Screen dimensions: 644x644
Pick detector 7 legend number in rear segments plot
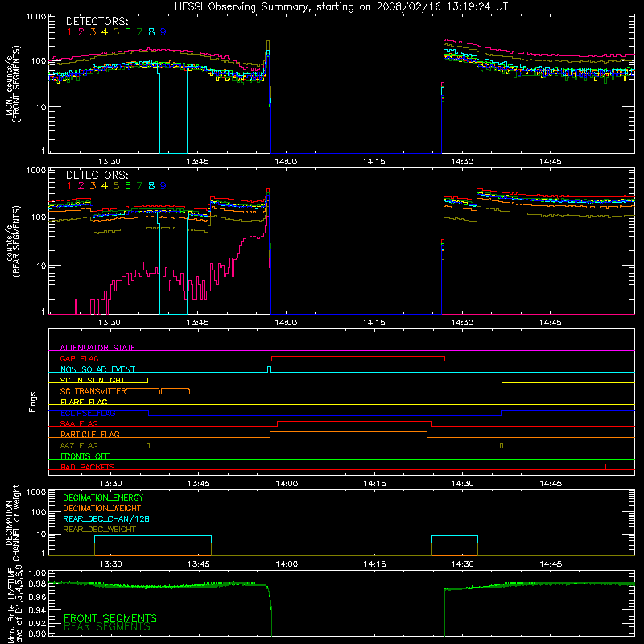tap(139, 186)
